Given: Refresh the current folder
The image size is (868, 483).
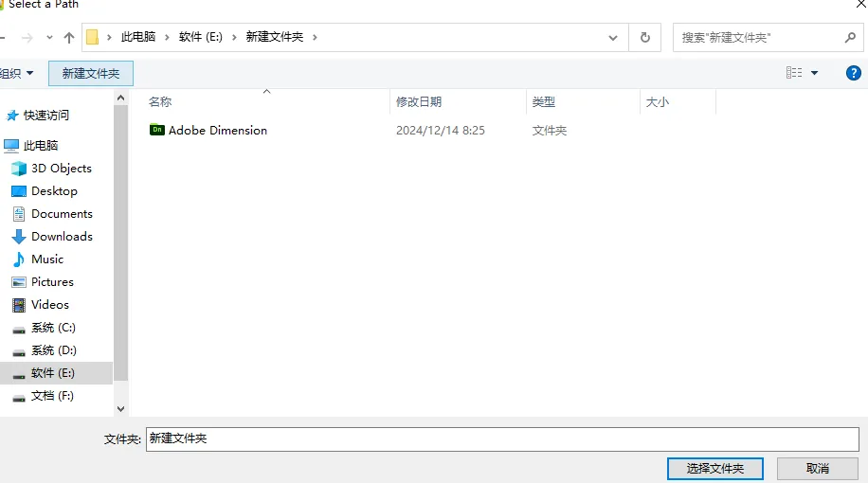Looking at the screenshot, I should [645, 38].
